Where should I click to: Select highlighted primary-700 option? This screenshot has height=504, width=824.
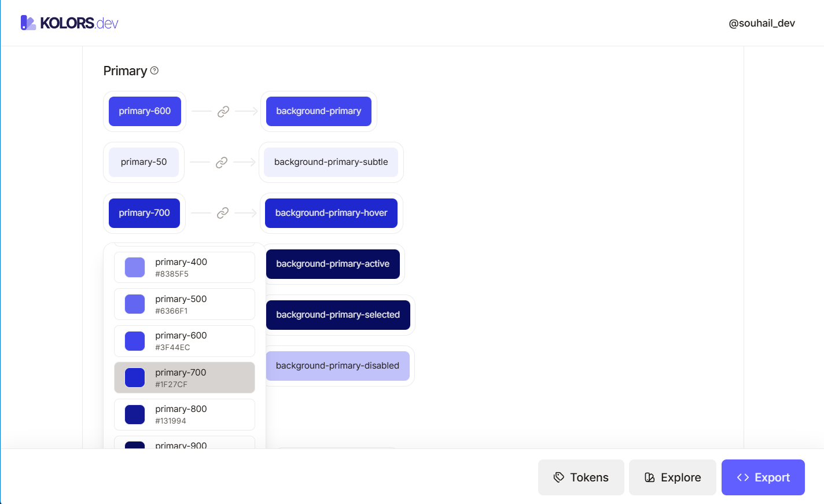coord(185,378)
